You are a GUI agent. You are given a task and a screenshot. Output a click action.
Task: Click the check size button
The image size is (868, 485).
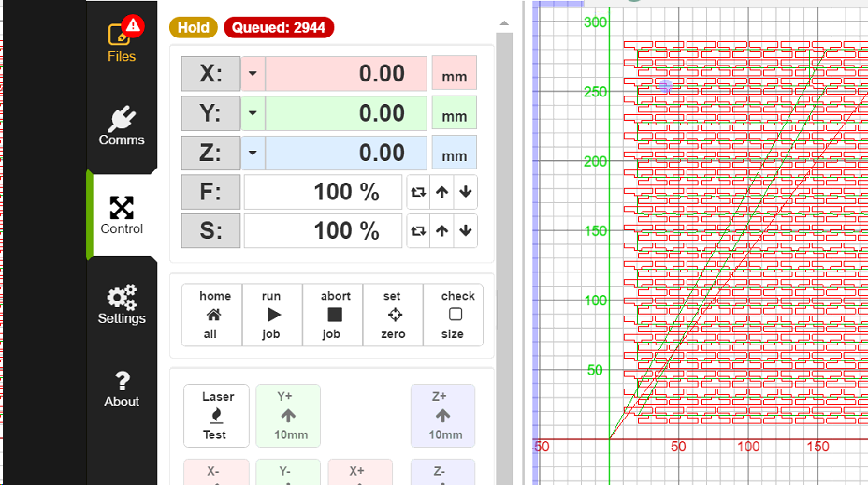tap(454, 315)
